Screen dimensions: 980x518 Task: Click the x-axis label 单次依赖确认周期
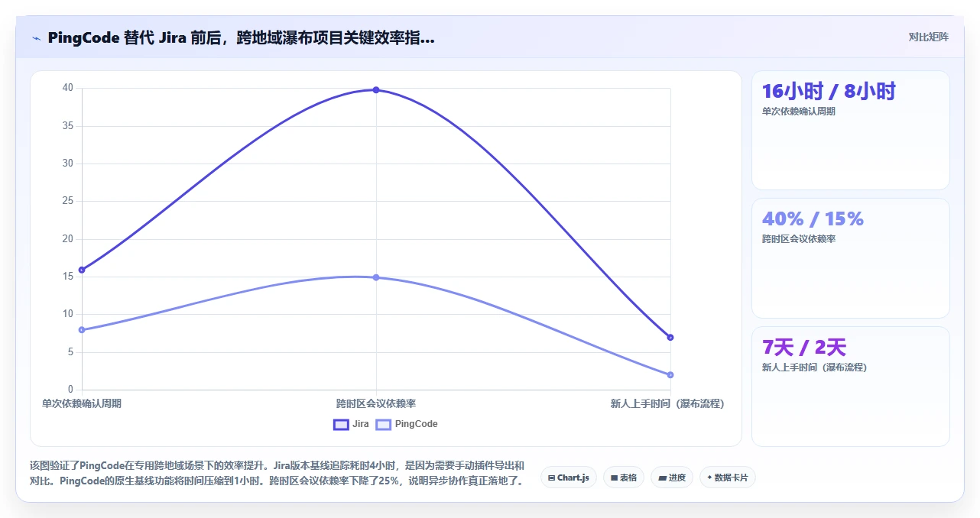pos(82,403)
